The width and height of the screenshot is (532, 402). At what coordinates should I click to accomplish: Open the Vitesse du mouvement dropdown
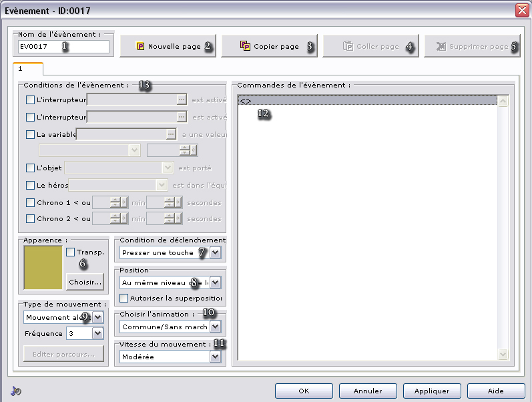pos(215,357)
